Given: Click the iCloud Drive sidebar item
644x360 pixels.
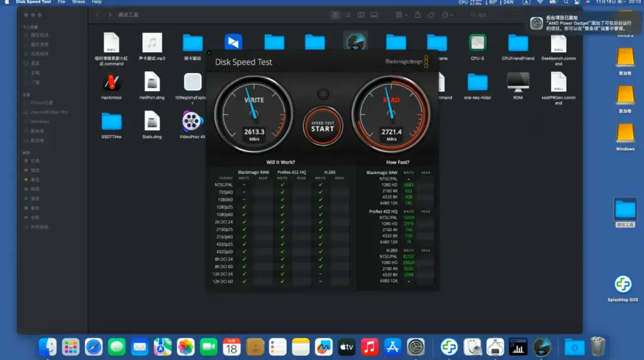Looking at the screenshot, I should click(41, 102).
